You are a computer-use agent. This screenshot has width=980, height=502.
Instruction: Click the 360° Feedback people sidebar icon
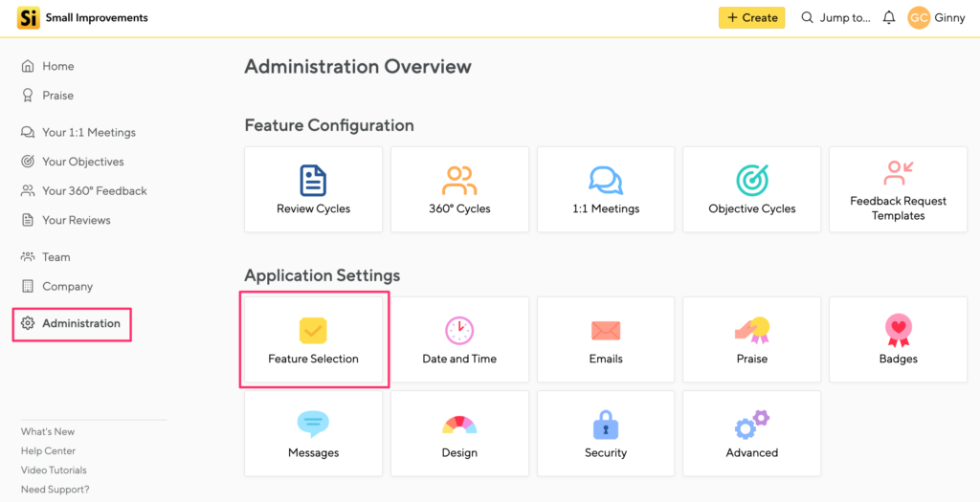[28, 191]
